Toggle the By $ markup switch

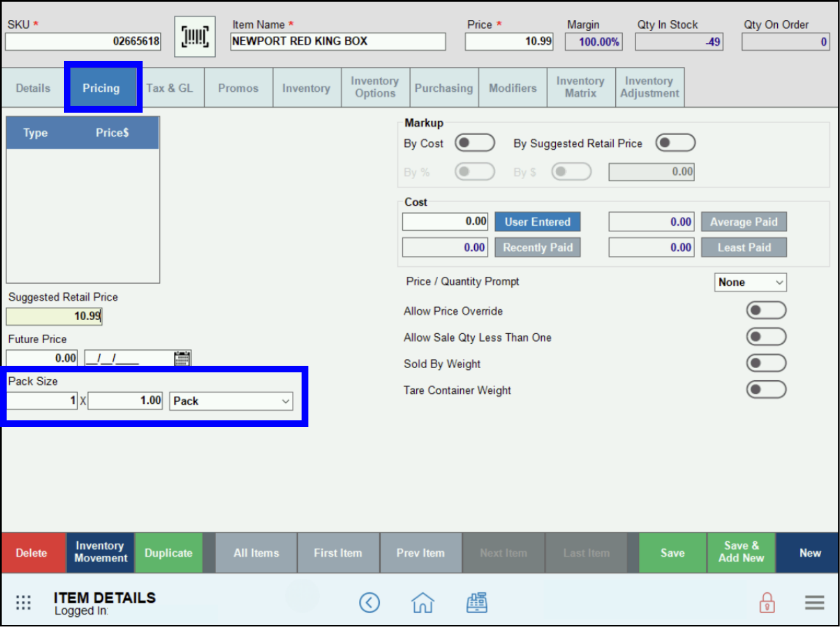click(x=571, y=172)
